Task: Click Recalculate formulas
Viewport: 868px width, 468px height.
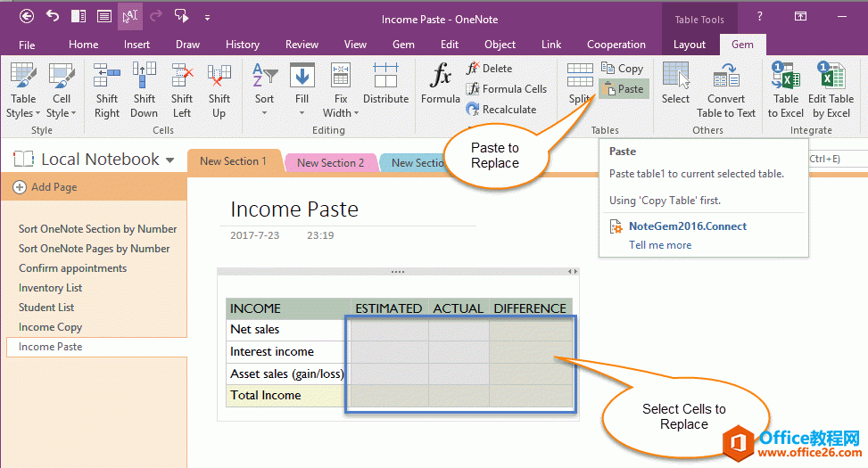Action: click(501, 110)
